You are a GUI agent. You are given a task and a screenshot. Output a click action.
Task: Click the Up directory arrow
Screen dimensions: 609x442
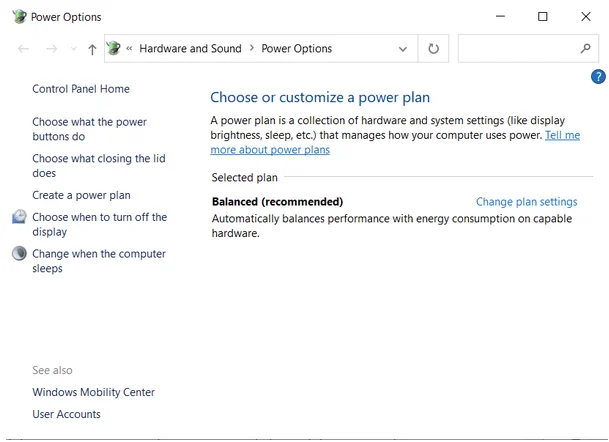pyautogui.click(x=92, y=49)
